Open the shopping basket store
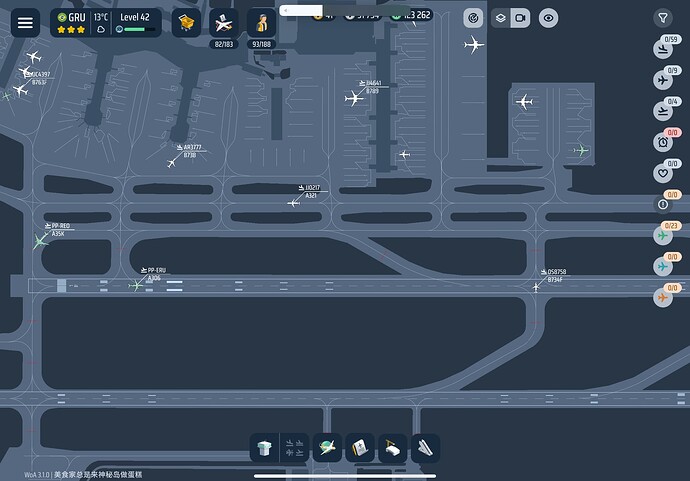Screen dimensions: 690x481 point(186,22)
